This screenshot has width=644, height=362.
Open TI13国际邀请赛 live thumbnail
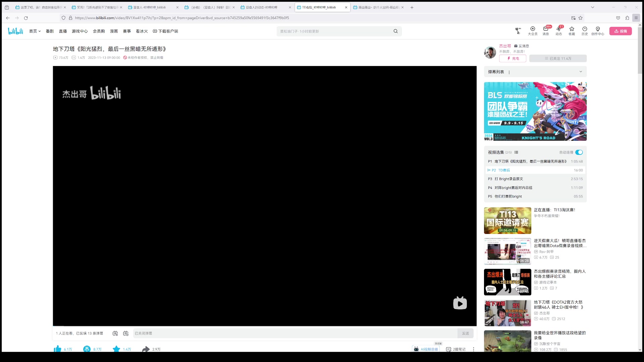coord(507,221)
